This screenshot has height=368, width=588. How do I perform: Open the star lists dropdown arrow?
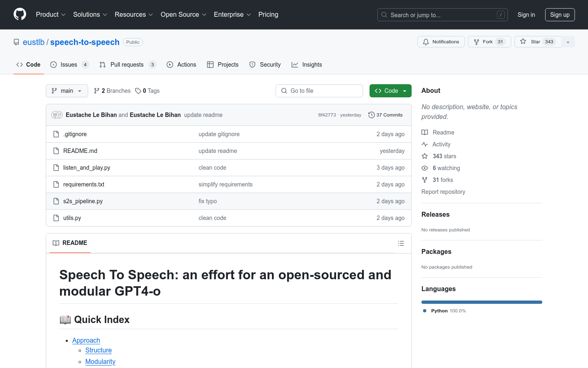(x=568, y=42)
